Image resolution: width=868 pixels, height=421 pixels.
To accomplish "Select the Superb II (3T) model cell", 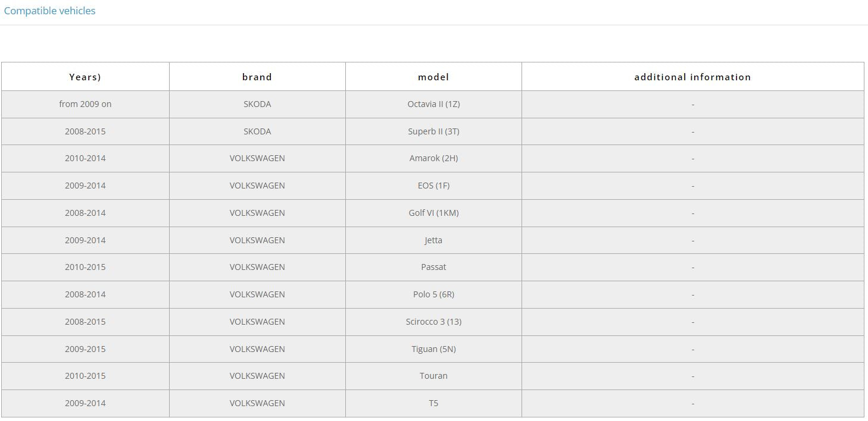I will click(x=433, y=131).
